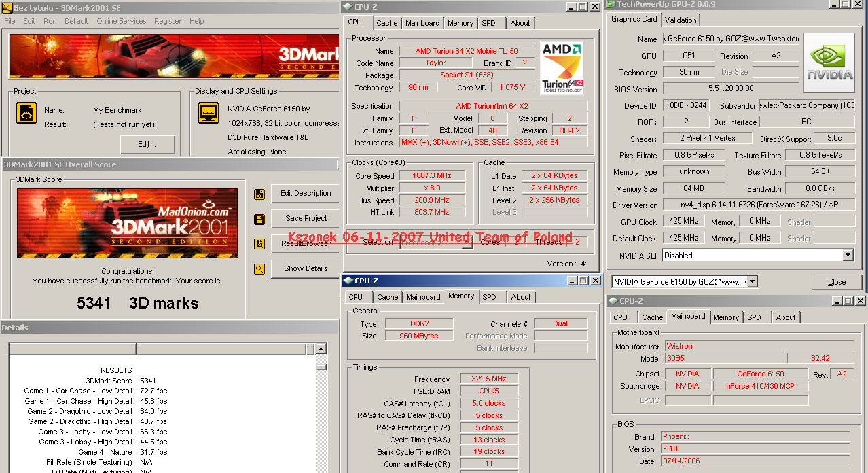The width and height of the screenshot is (868, 473).
Task: Switch to CPU tab in Memory CPU-Z window
Action: click(356, 297)
